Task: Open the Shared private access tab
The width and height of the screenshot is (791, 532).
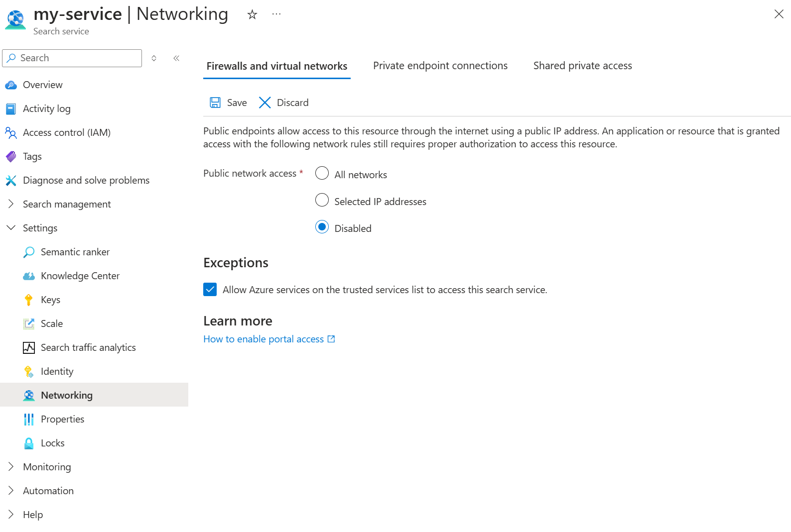Action: tap(583, 66)
